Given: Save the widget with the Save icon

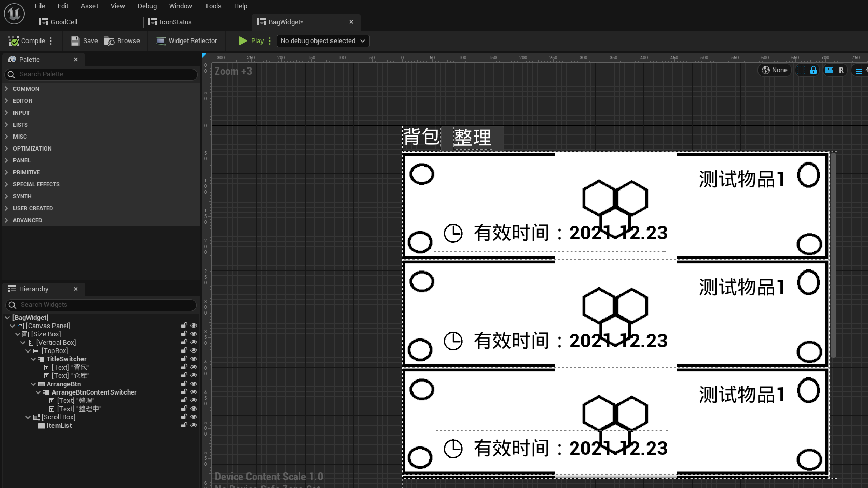Looking at the screenshot, I should [84, 41].
